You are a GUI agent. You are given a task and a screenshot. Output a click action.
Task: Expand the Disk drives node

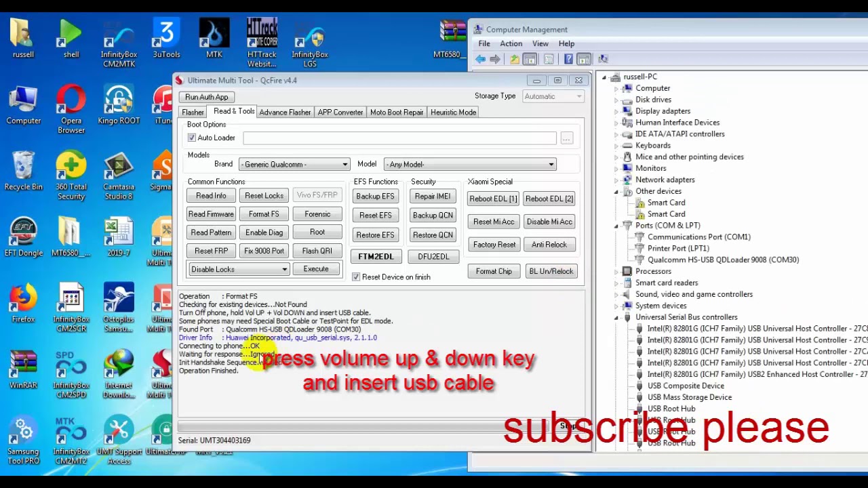(616, 100)
